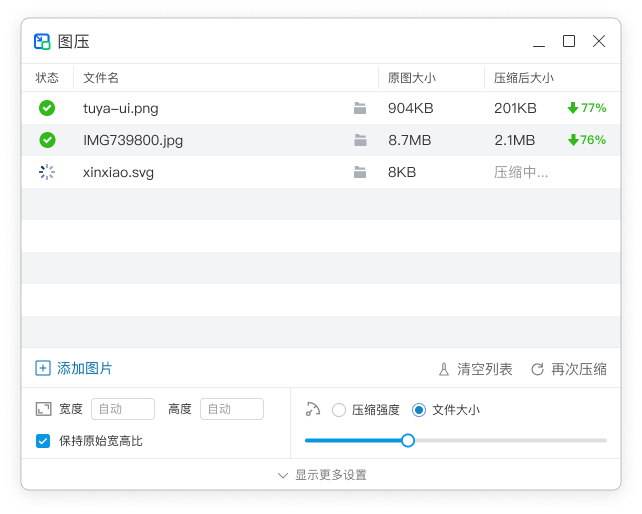Viewport: 642px width, 514px height.
Task: Click 状态 column header
Action: click(47, 78)
